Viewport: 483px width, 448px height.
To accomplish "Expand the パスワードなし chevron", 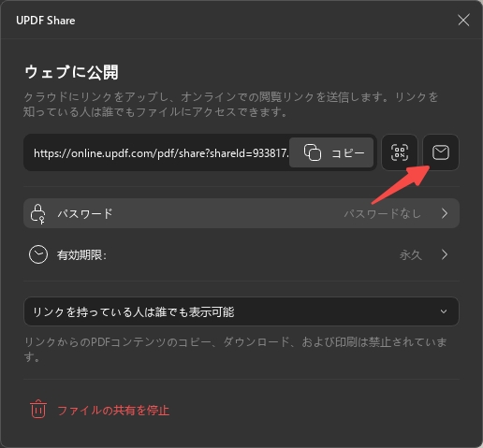I will click(x=445, y=213).
